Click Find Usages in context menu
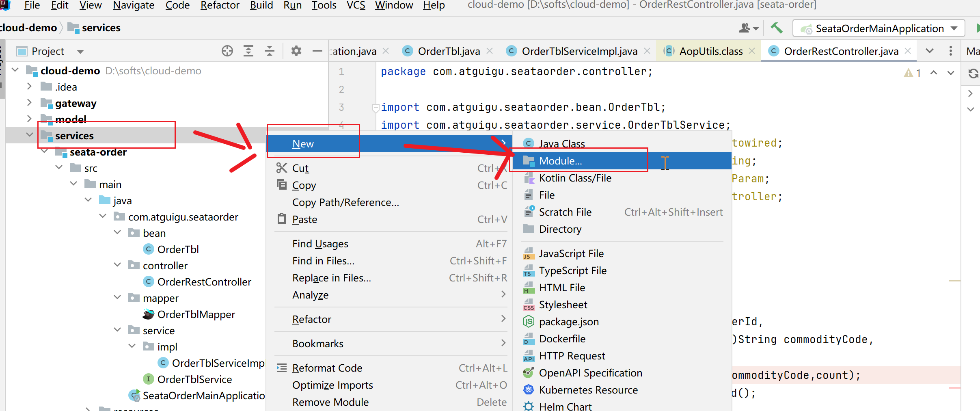This screenshot has height=411, width=980. tap(390, 244)
